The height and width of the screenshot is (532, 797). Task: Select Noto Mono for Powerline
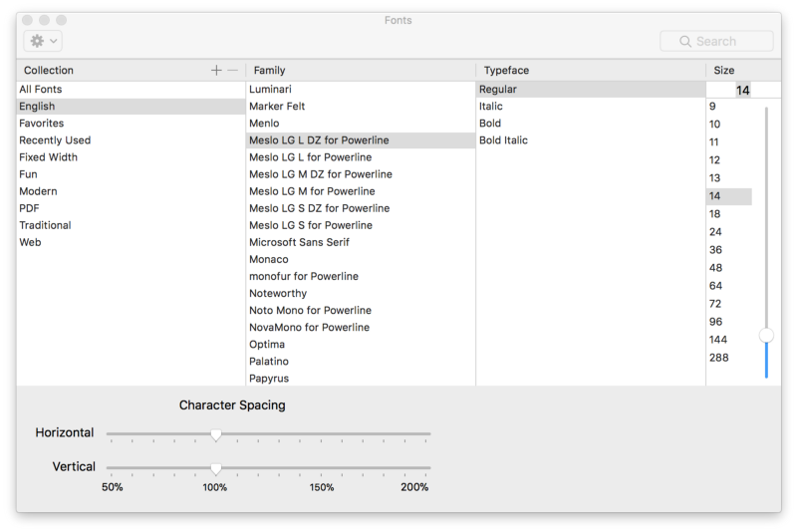click(x=361, y=311)
